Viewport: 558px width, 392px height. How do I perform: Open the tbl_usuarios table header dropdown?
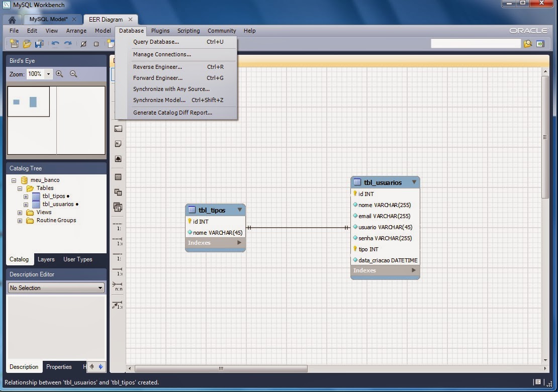[x=414, y=182]
